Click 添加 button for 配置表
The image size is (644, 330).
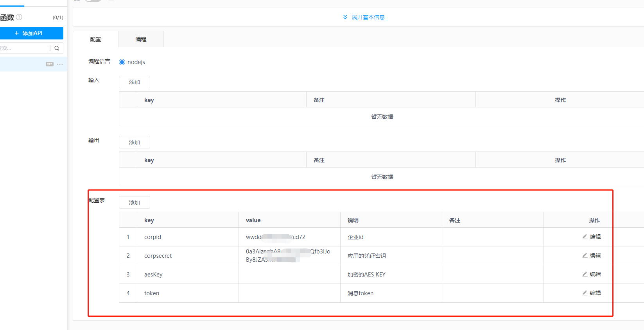(135, 202)
